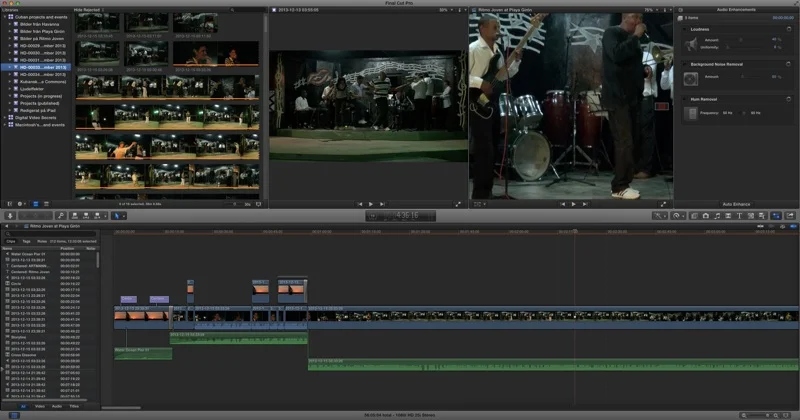Show Video filter in timeline index

pos(40,406)
